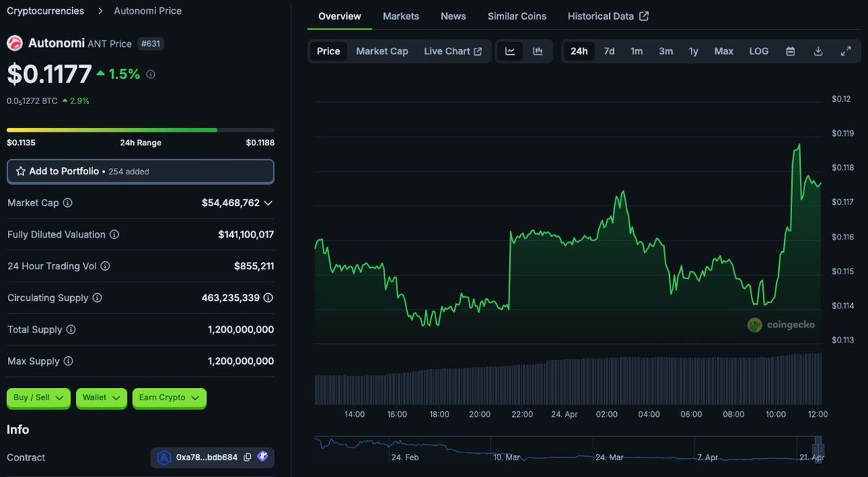
Task: Switch to the Markets tab
Action: tap(401, 16)
